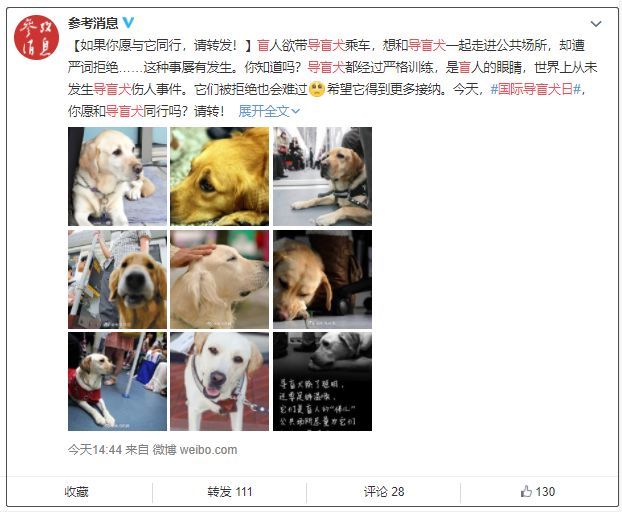Open the black-and-white dog photo with handwriting

point(323,382)
